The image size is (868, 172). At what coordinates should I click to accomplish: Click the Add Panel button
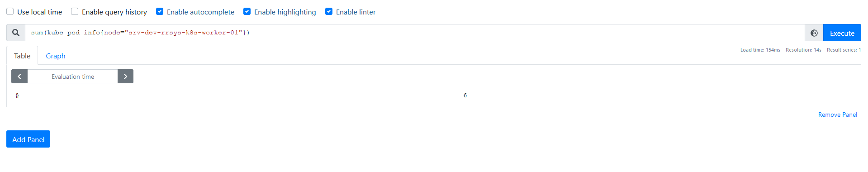(x=28, y=139)
